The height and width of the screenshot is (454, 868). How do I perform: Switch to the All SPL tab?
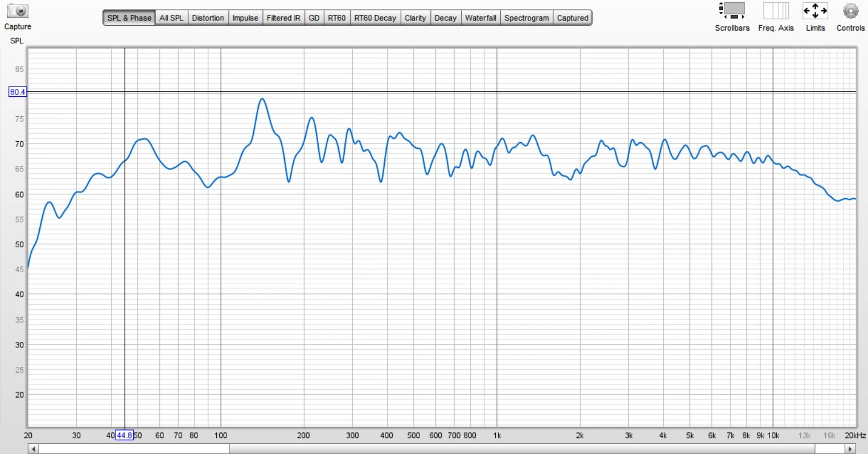[x=171, y=18]
